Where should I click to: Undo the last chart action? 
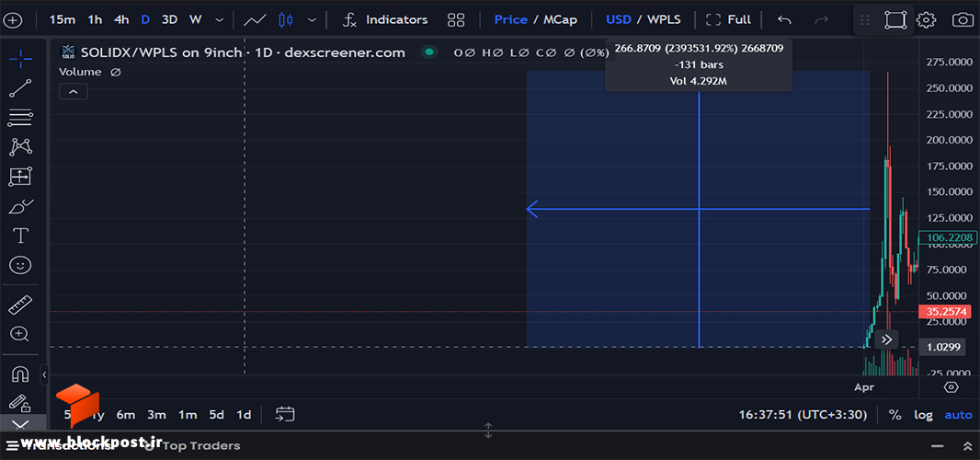pos(784,20)
